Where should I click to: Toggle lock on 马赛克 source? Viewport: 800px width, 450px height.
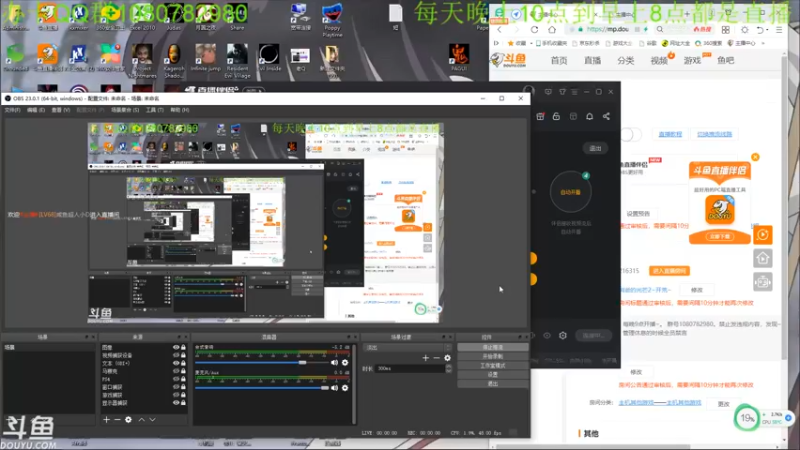click(x=183, y=371)
